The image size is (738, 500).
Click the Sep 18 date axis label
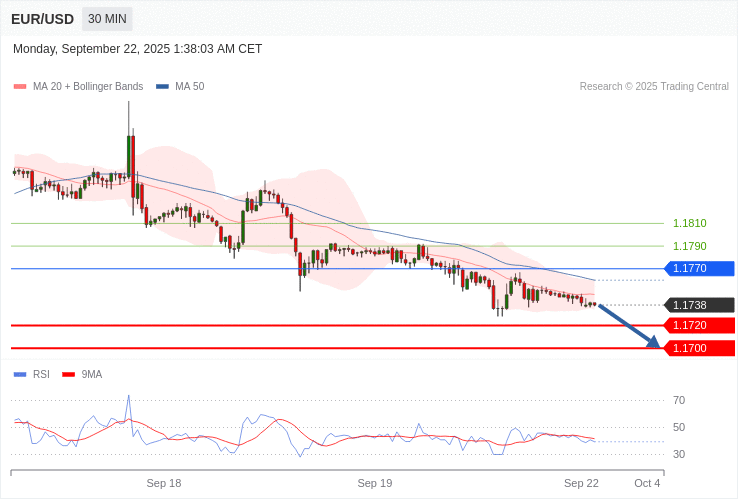coord(164,483)
